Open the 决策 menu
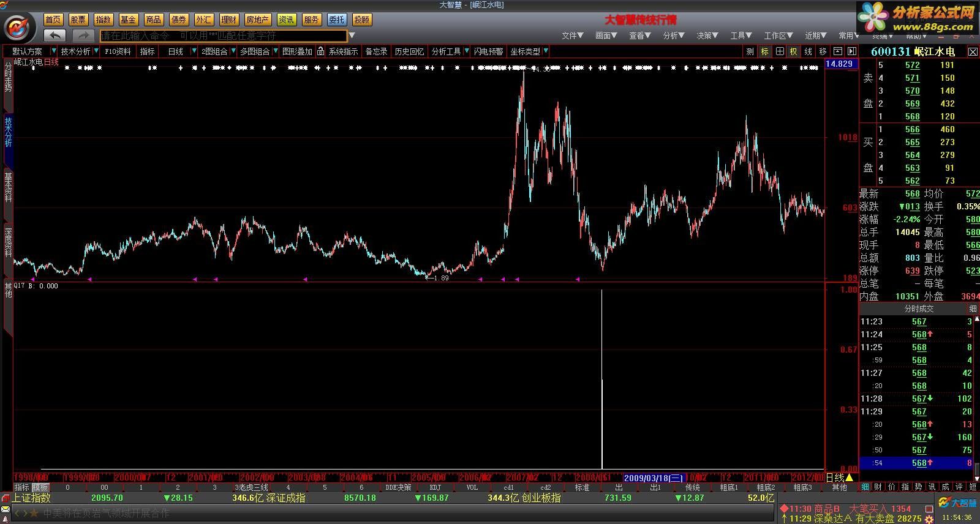The width and height of the screenshot is (980, 524). tap(707, 36)
